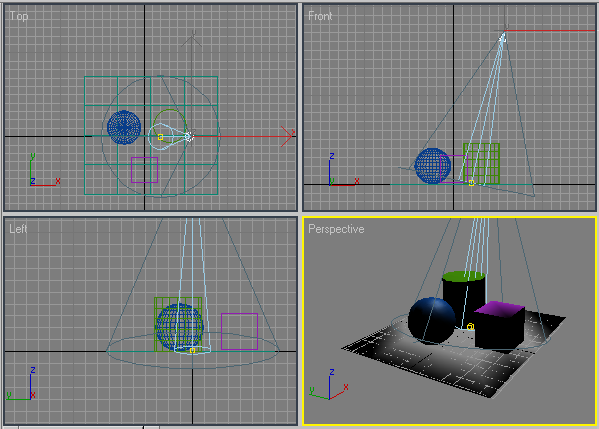Click the Front viewport label
Screen dimensions: 599x429
[x=320, y=16]
